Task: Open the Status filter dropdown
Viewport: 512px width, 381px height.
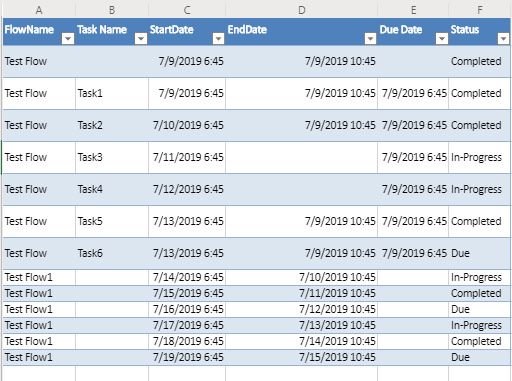Action: tap(503, 39)
